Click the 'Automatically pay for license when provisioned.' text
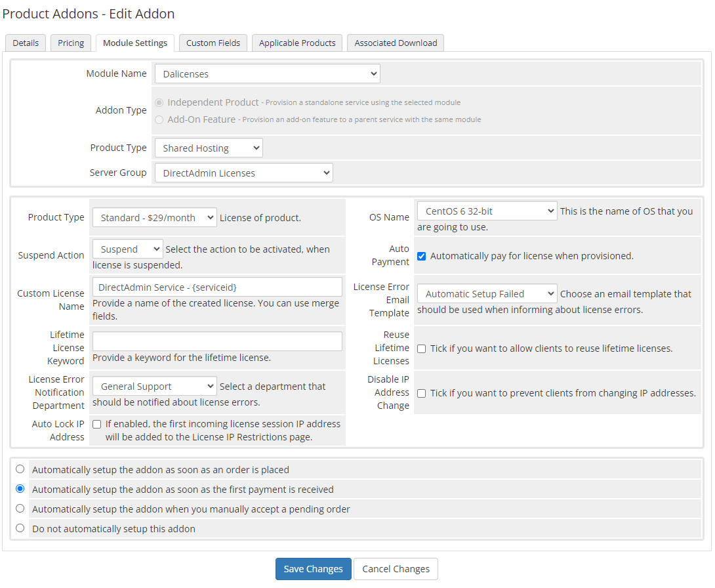The image size is (715, 588). tap(532, 256)
